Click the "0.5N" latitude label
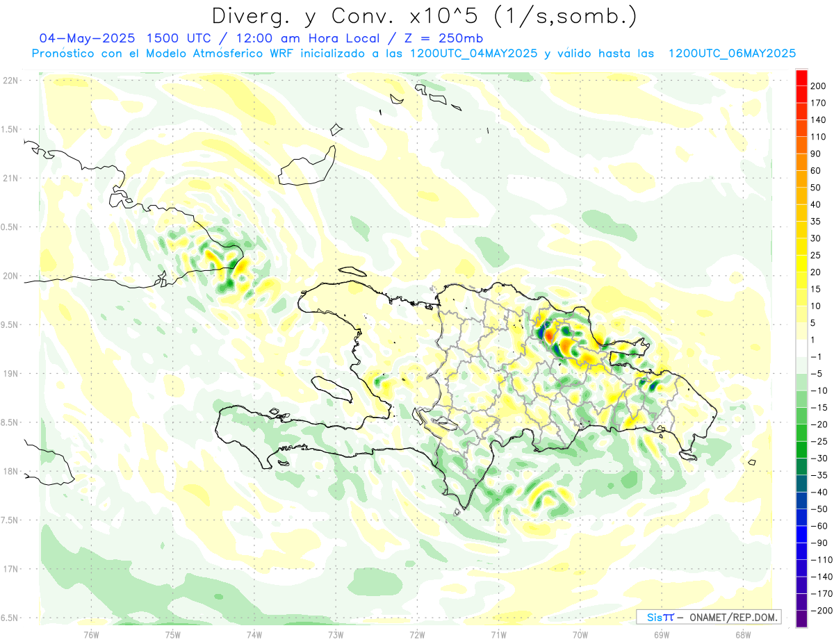Viewport: 834px width, 644px height. tap(10, 227)
